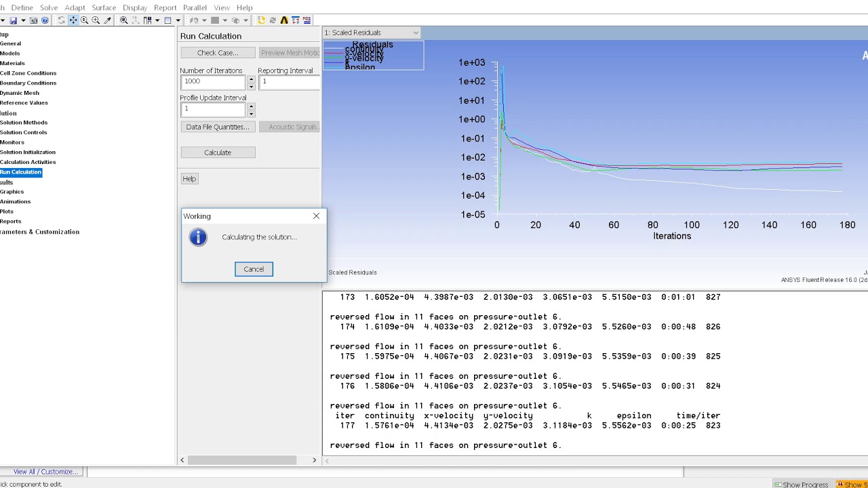868x488 pixels.
Task: Click the Fit to Window icon
Action: [x=123, y=20]
